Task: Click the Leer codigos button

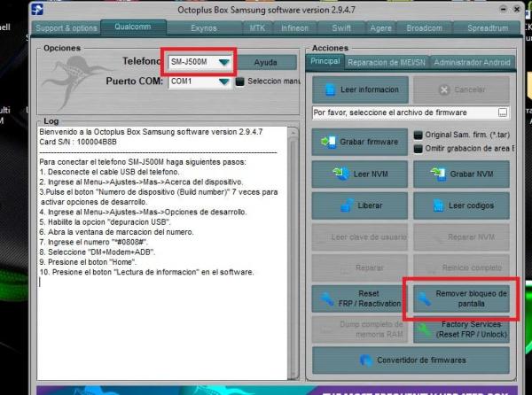Action: coord(461,205)
